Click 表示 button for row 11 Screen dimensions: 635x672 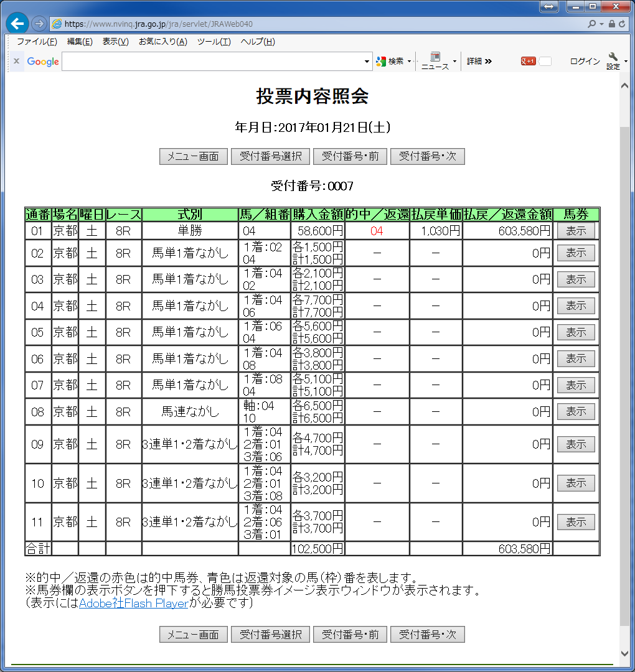click(x=576, y=522)
